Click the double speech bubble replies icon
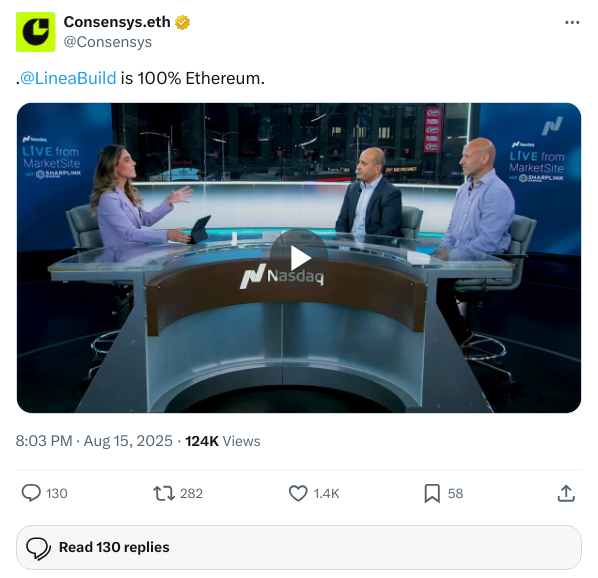 click(x=38, y=548)
